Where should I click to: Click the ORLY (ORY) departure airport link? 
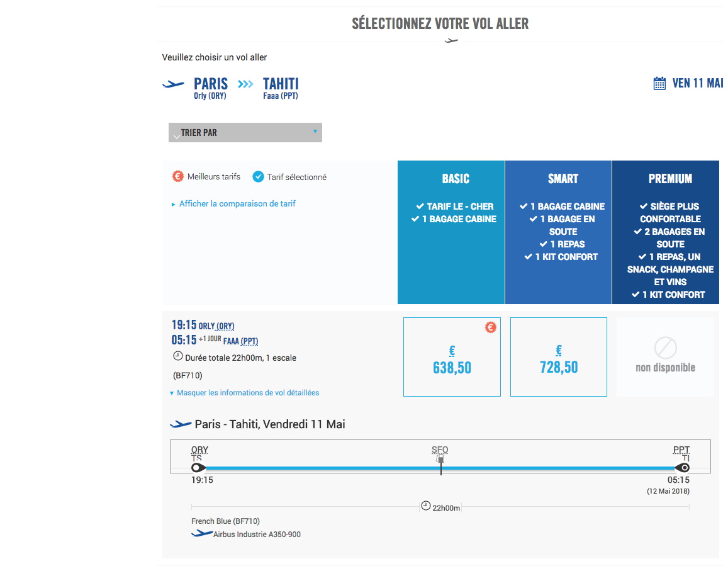tap(216, 326)
